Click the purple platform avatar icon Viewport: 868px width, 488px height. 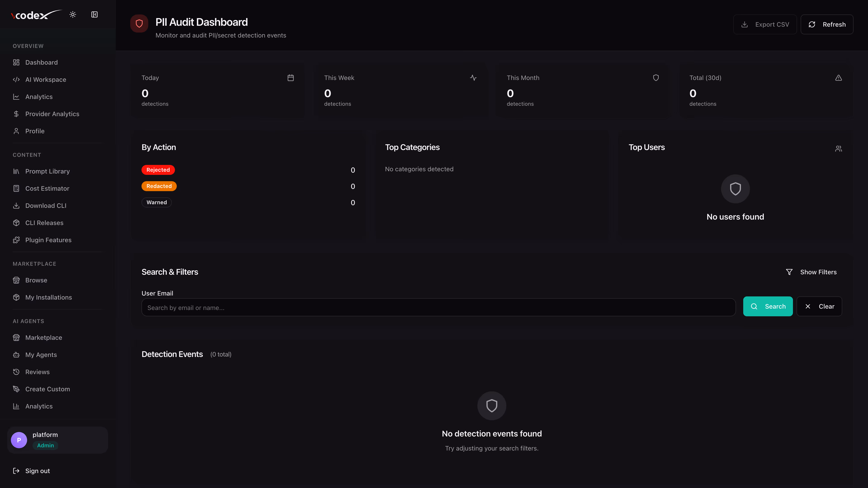pos(19,440)
